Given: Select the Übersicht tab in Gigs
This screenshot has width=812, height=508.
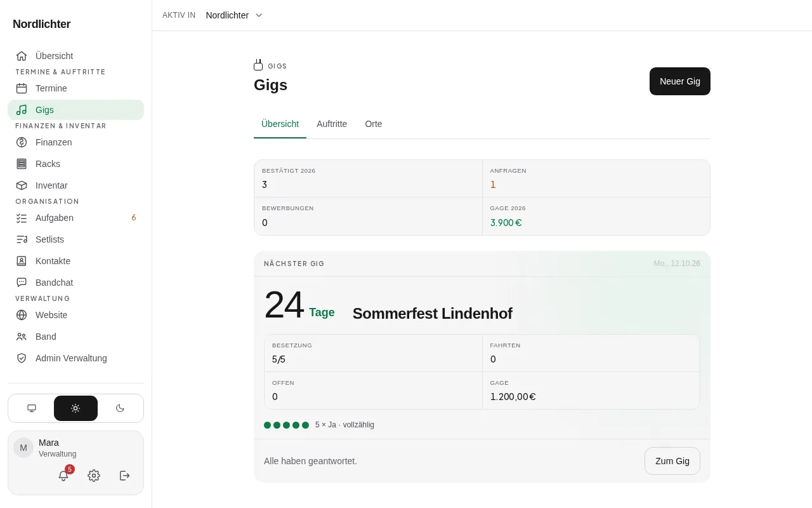Looking at the screenshot, I should 280,124.
